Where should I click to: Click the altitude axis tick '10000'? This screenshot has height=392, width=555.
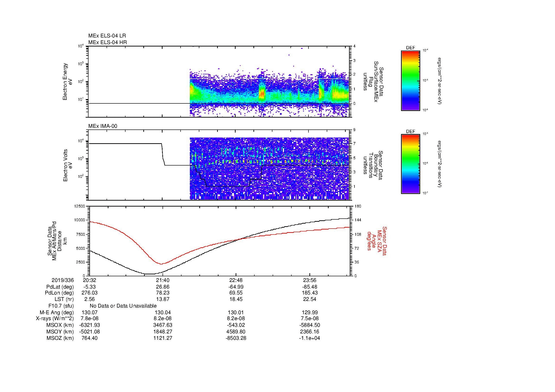[x=80, y=220]
